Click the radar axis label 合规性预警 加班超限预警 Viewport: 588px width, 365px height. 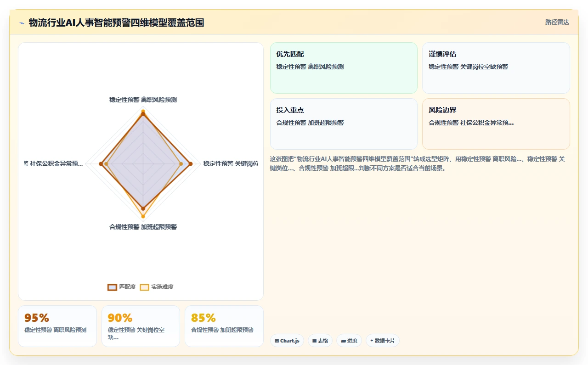coord(143,227)
